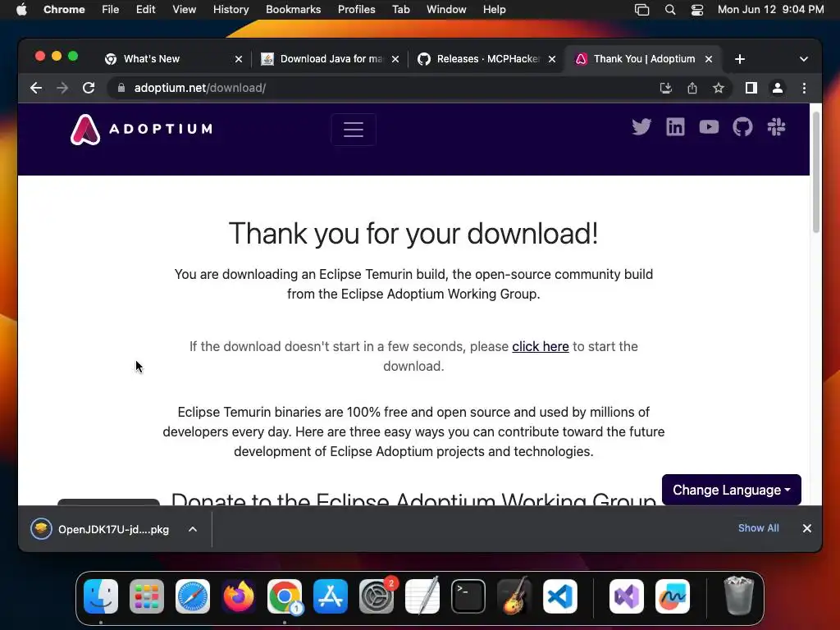Close the What's New tab
840x630 pixels.
tap(239, 59)
